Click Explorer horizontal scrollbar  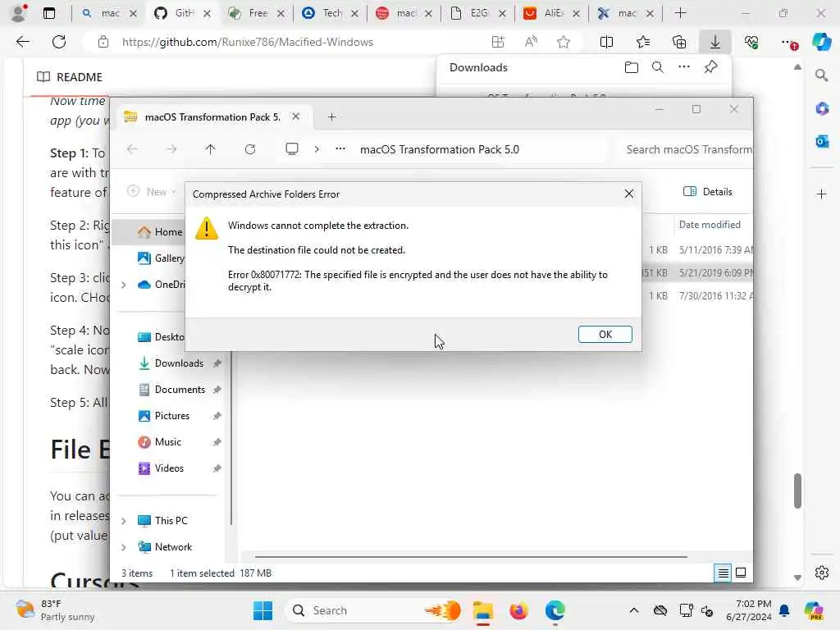471,557
